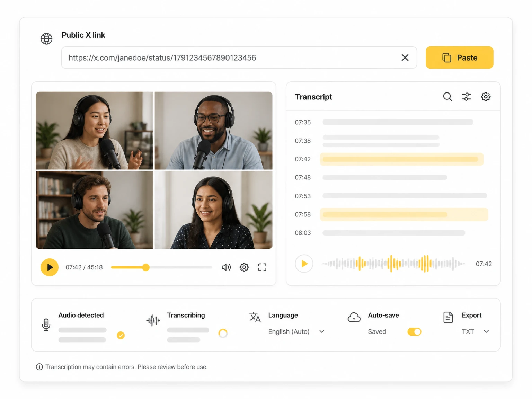Open video settings gear under the player
Viewport: 532px width, 399px height.
coord(244,267)
